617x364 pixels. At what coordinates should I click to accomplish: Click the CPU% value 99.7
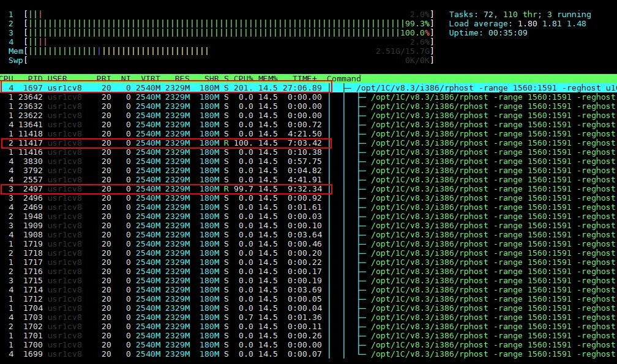[244, 188]
